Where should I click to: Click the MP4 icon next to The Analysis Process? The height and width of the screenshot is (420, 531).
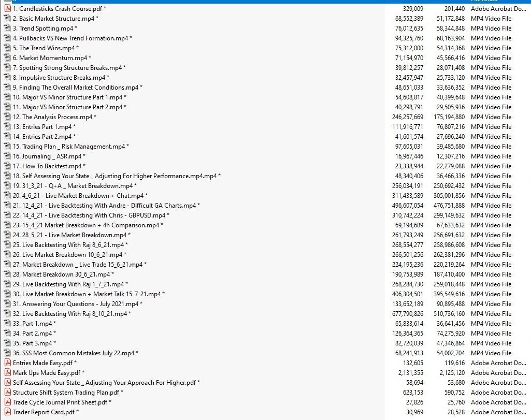[7, 117]
